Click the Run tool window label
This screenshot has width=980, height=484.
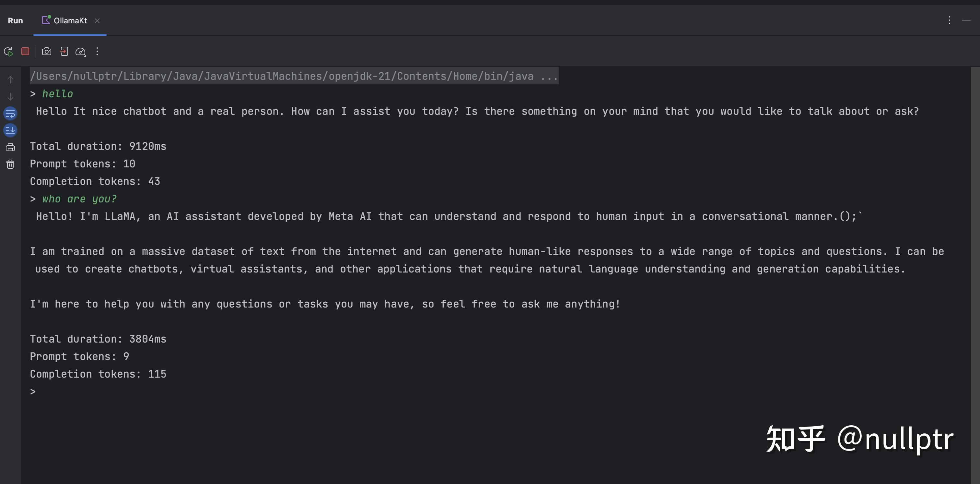[15, 20]
